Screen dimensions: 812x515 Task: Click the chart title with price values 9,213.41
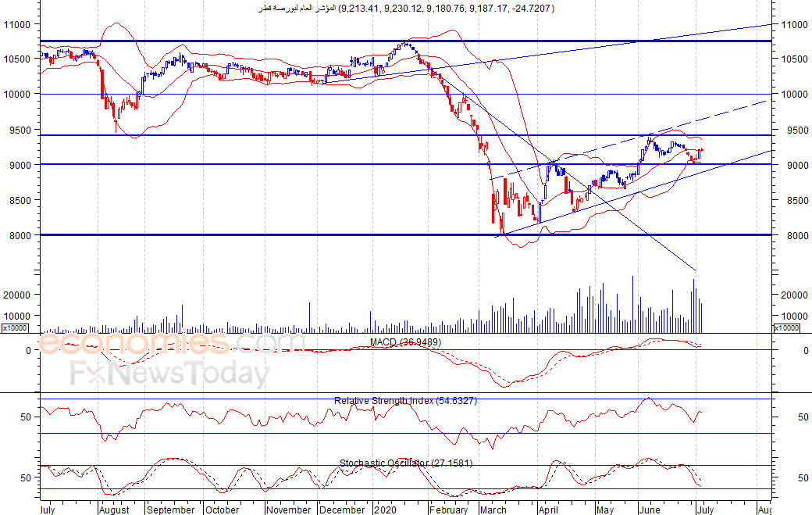(406, 9)
